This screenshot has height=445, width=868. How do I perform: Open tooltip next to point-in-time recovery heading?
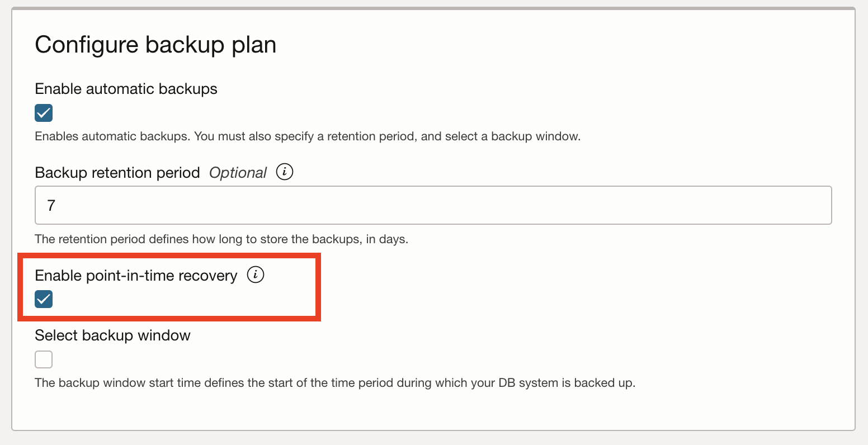tap(256, 274)
